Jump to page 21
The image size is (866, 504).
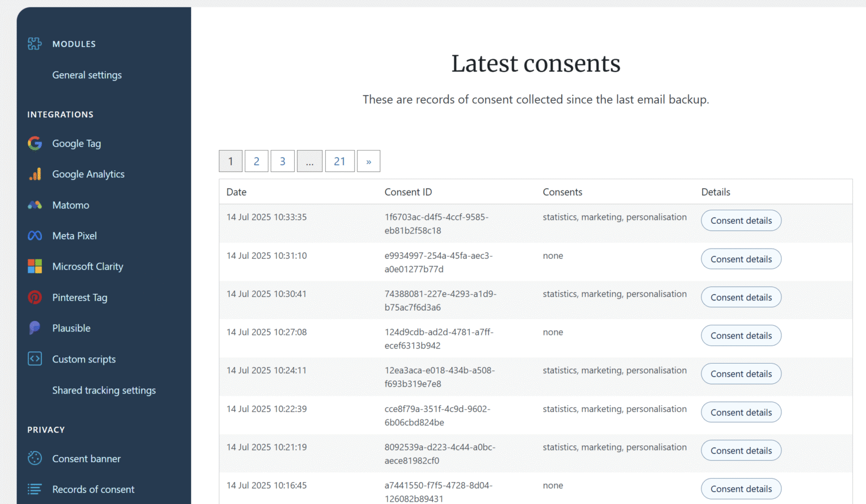[339, 161]
